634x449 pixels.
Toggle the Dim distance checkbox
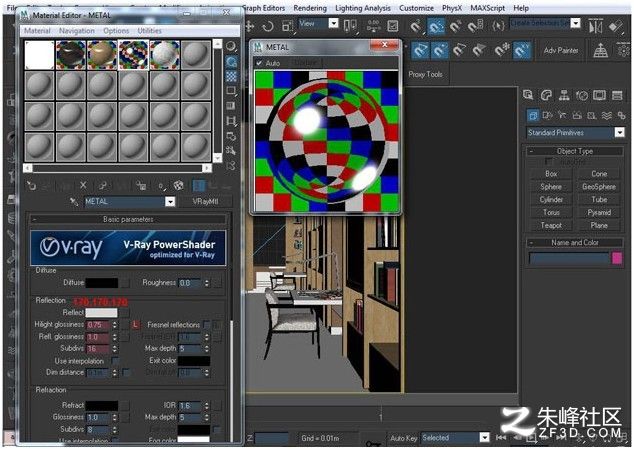[126, 372]
